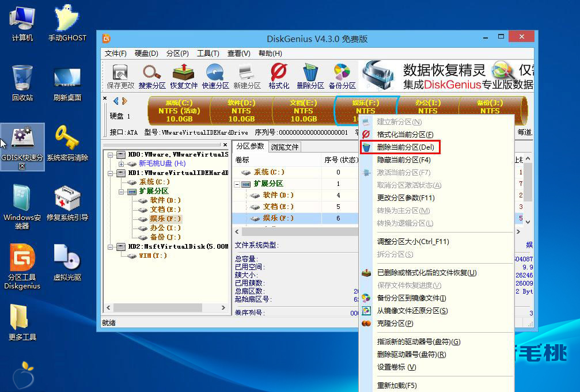Click the 保存更改 toolbar icon

point(120,77)
